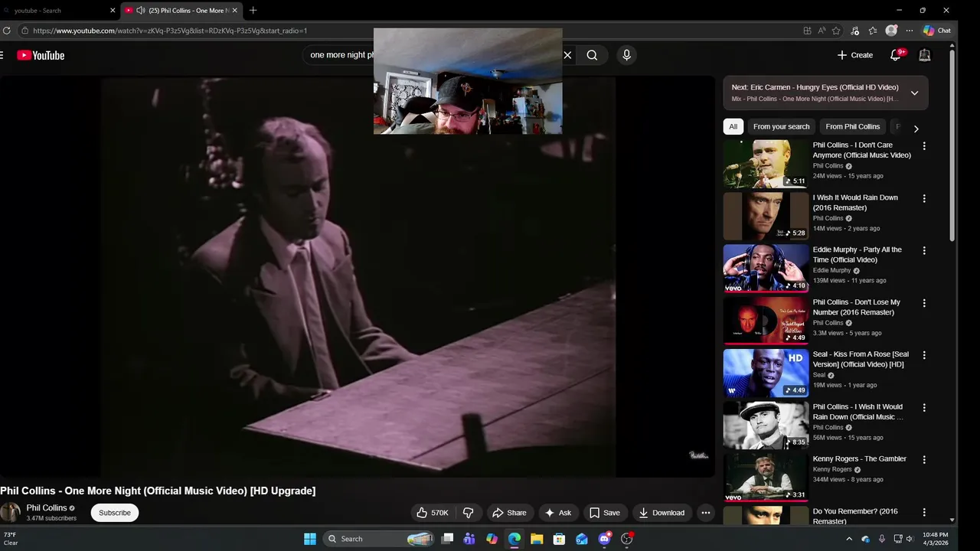980x551 pixels.
Task: Open the YouTube account avatar menu
Action: [925, 55]
